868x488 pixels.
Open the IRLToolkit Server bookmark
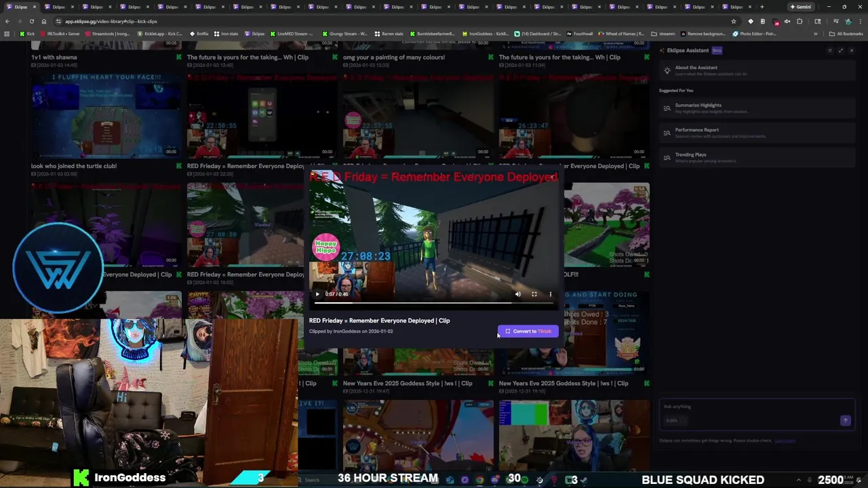(59, 33)
